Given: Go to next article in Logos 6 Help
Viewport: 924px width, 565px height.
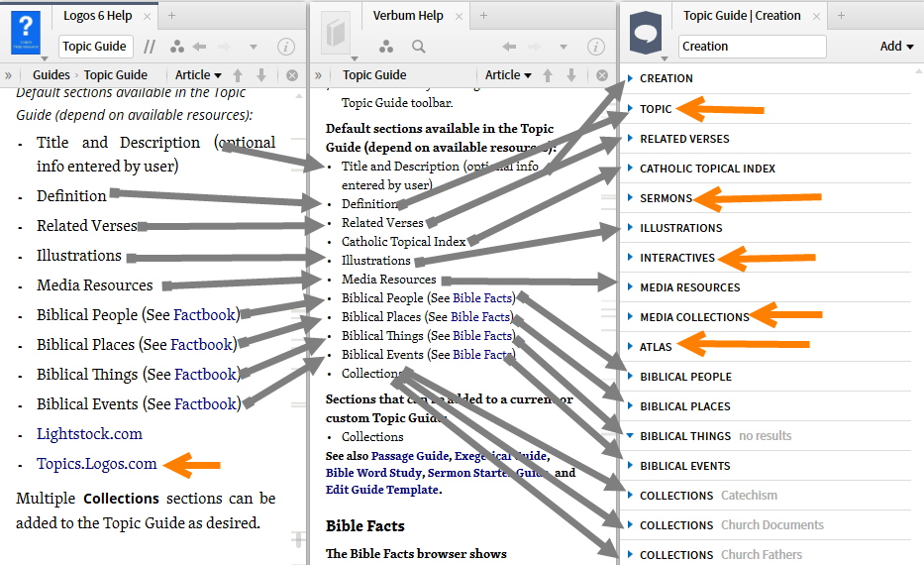Looking at the screenshot, I should click(x=261, y=75).
